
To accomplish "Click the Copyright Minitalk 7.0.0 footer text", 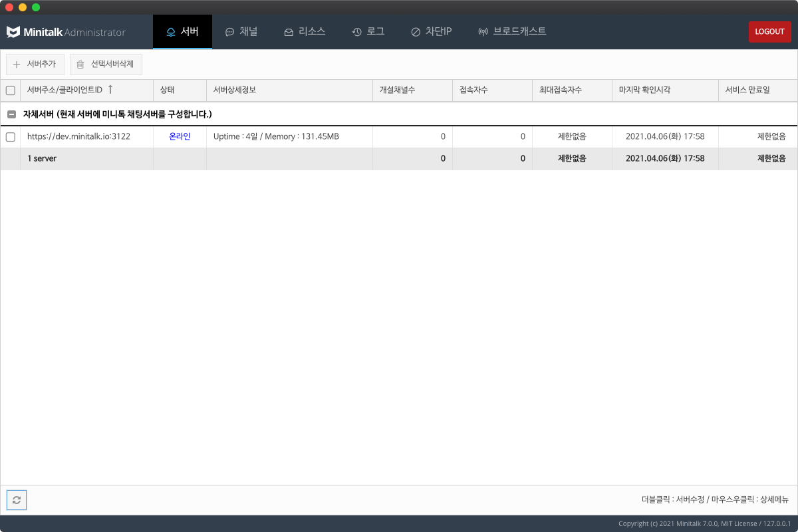I will pos(704,524).
